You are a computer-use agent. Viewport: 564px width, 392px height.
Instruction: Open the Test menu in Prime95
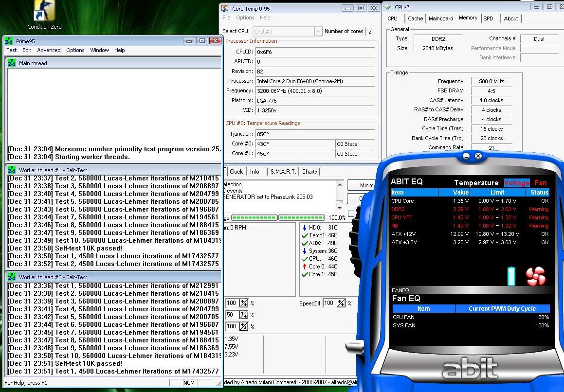tap(12, 50)
